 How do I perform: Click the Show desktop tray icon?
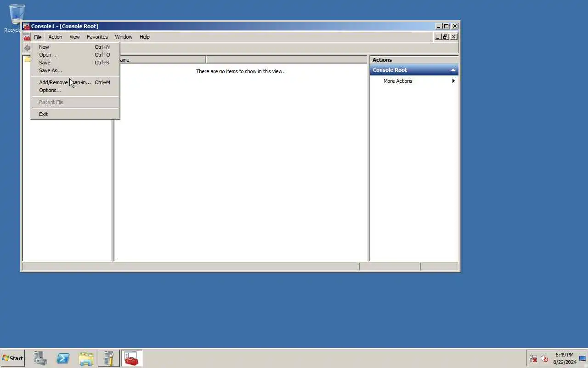coord(582,359)
